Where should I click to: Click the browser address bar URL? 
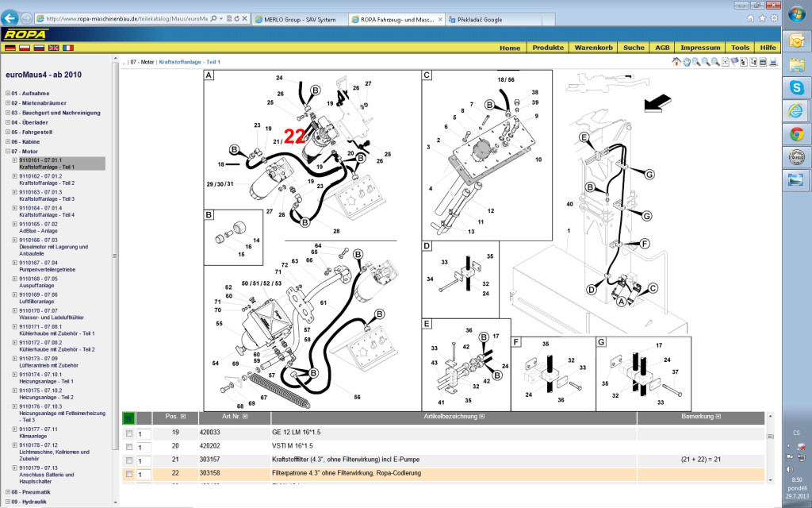coord(127,19)
